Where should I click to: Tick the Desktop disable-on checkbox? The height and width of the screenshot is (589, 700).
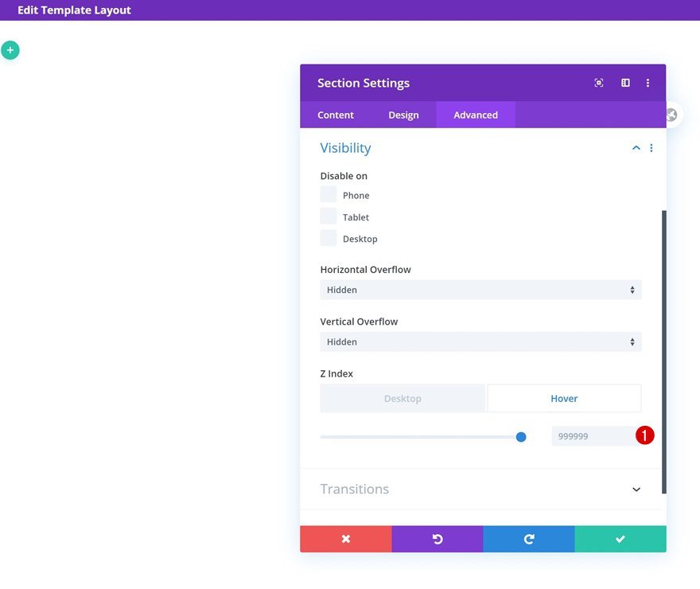[329, 238]
